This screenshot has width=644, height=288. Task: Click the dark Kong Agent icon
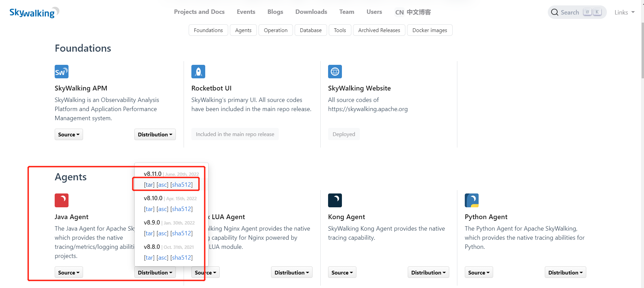(x=335, y=200)
